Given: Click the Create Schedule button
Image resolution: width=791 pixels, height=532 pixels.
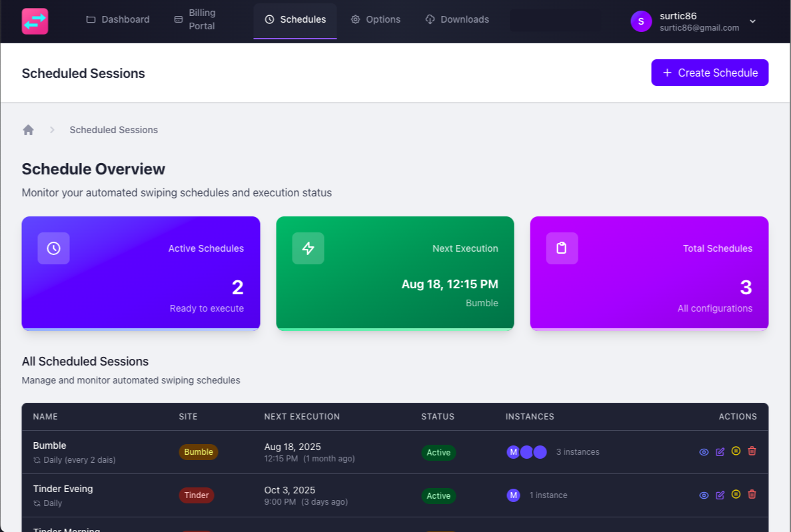Looking at the screenshot, I should tap(710, 73).
